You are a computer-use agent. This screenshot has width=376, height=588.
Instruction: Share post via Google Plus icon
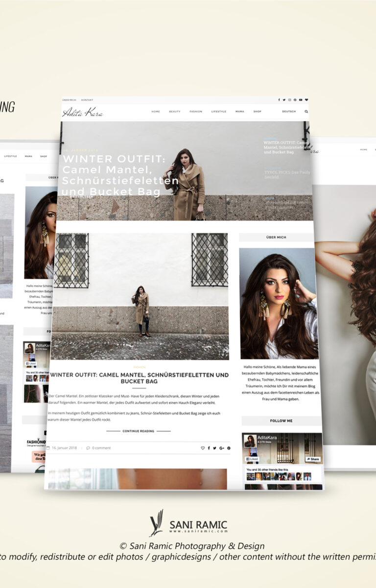[222, 448]
